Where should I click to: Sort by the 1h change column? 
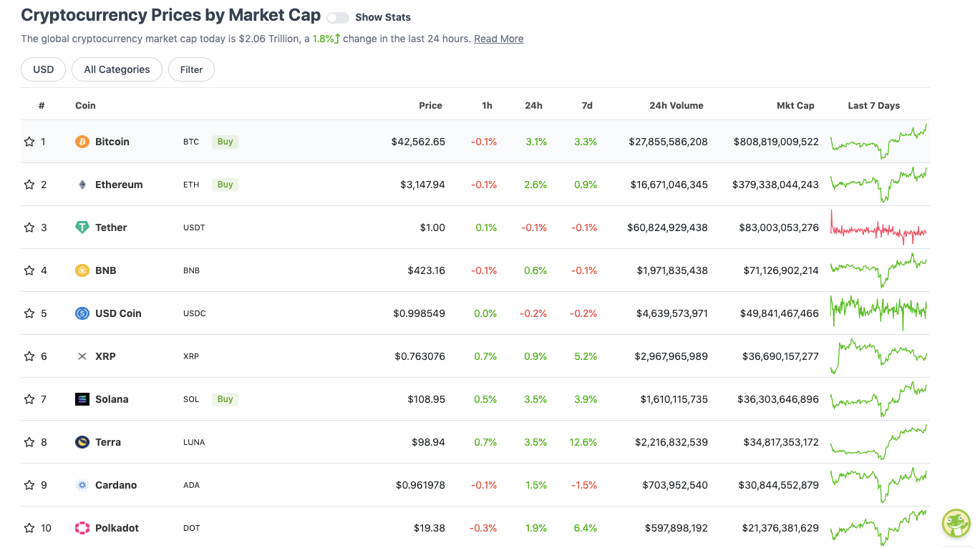(487, 105)
